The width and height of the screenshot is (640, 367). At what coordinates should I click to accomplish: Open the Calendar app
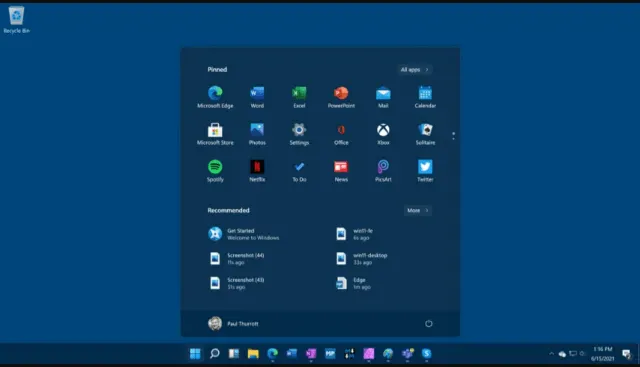point(425,97)
